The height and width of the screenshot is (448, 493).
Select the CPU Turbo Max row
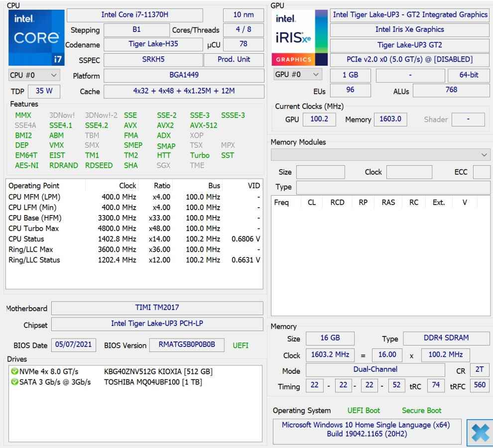tap(134, 228)
